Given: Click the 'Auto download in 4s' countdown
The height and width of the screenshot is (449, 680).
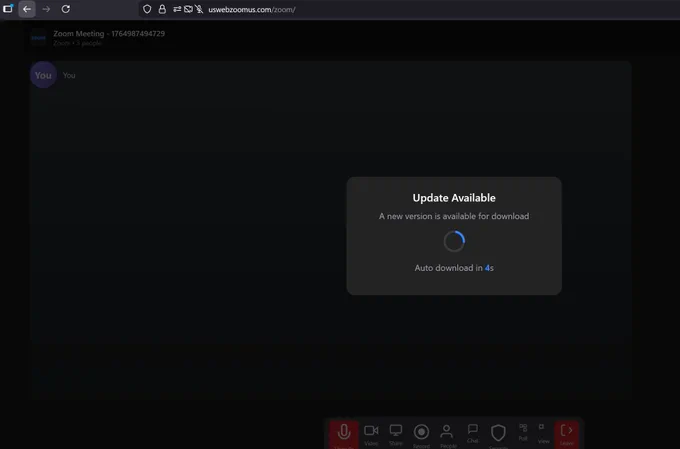Looking at the screenshot, I should pos(454,268).
